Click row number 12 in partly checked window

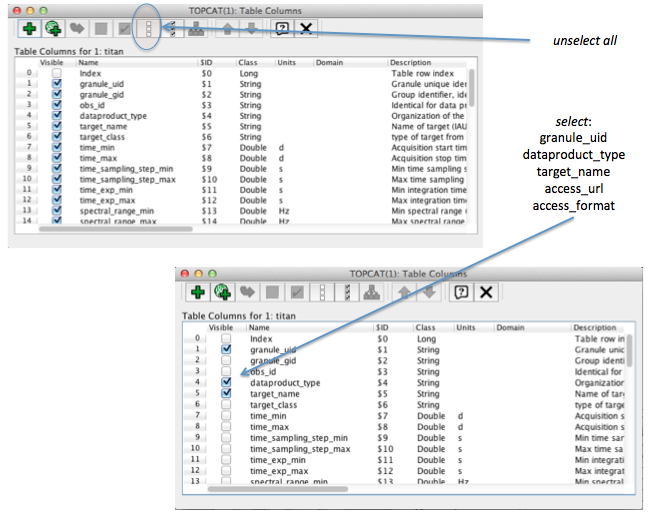click(x=195, y=470)
